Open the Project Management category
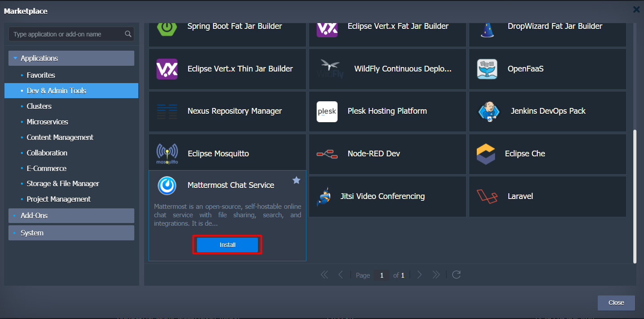This screenshot has width=644, height=319. [59, 199]
